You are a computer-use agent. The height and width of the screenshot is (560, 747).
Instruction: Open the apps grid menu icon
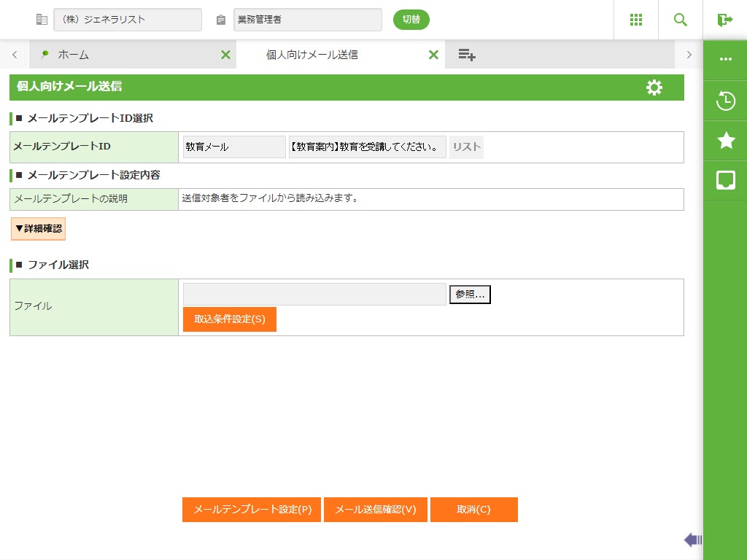(635, 20)
